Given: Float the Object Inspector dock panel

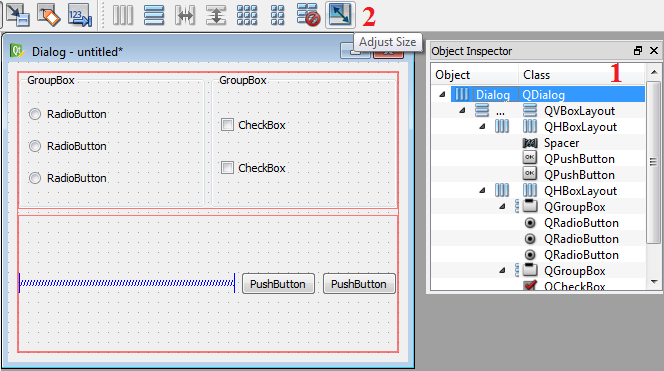Looking at the screenshot, I should pos(638,51).
